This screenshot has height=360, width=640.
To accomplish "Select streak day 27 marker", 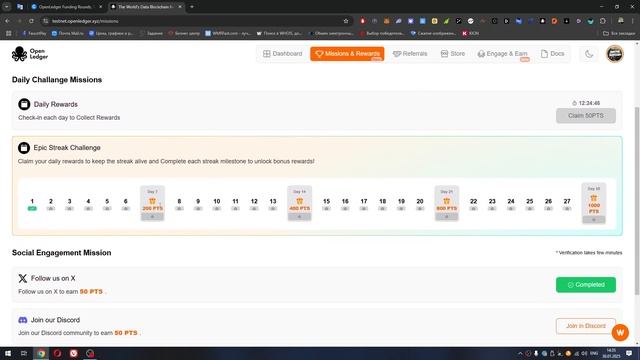I will [567, 204].
